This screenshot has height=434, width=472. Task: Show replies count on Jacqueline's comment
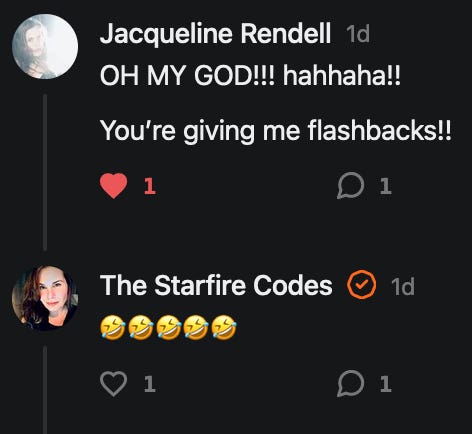385,186
